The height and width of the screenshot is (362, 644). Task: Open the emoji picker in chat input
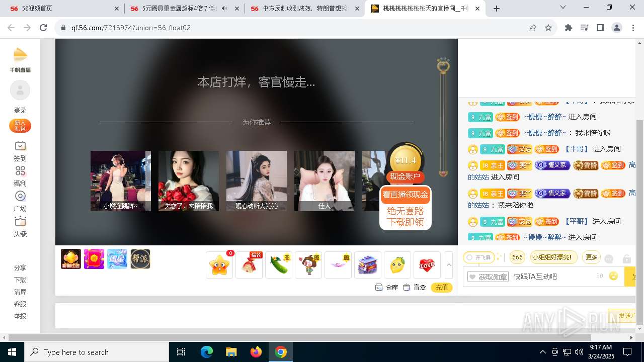(x=613, y=276)
